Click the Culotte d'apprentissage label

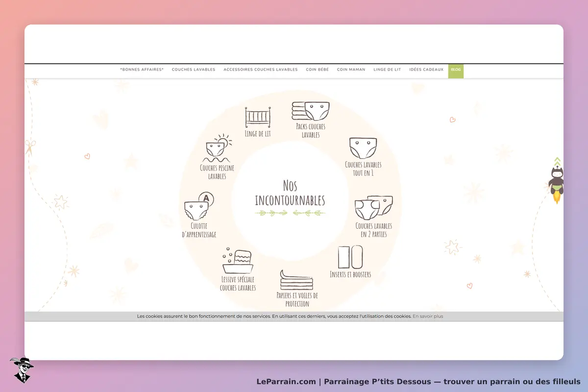click(x=199, y=230)
